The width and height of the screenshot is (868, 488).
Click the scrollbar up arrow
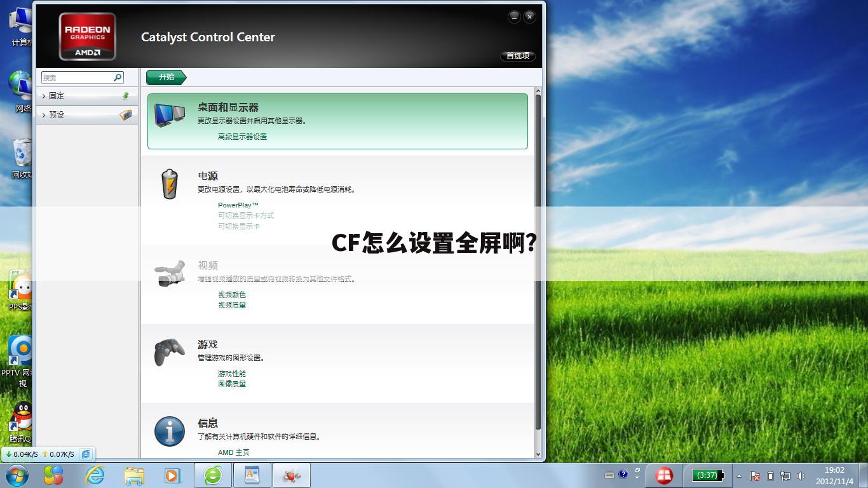[x=538, y=91]
